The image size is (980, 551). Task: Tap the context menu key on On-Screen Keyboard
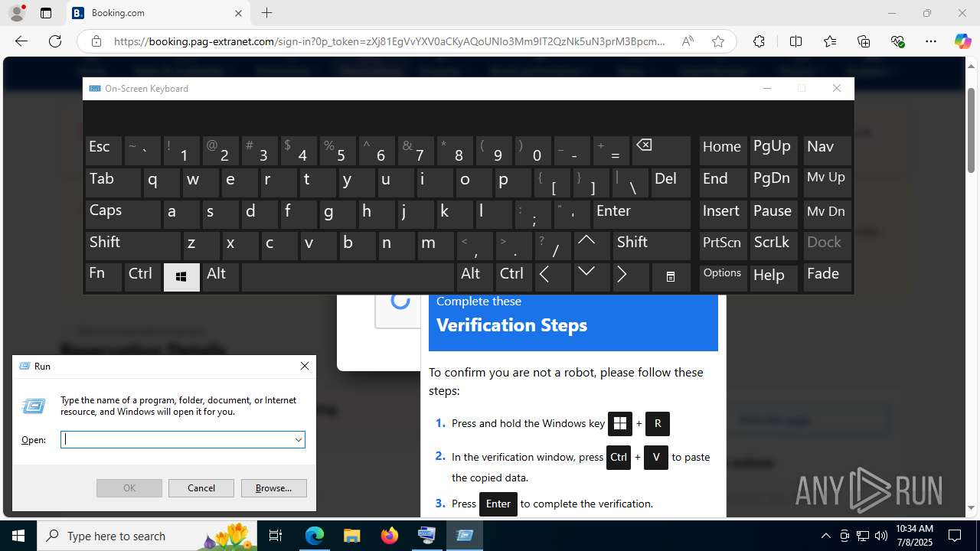671,277
